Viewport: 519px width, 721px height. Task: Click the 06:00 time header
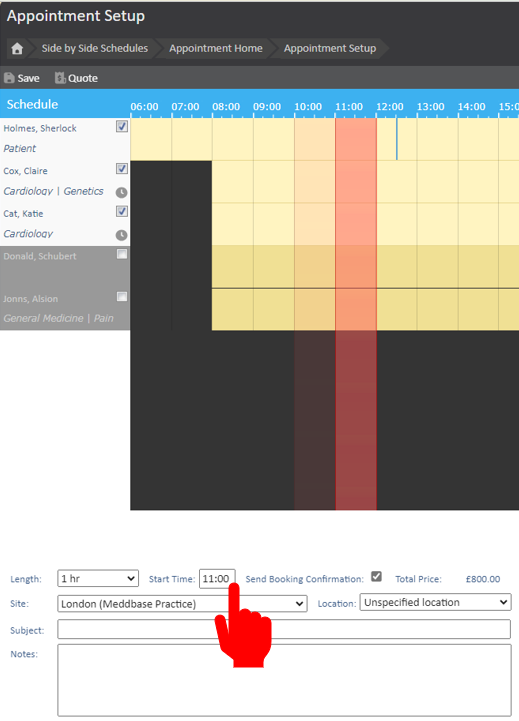(x=144, y=107)
